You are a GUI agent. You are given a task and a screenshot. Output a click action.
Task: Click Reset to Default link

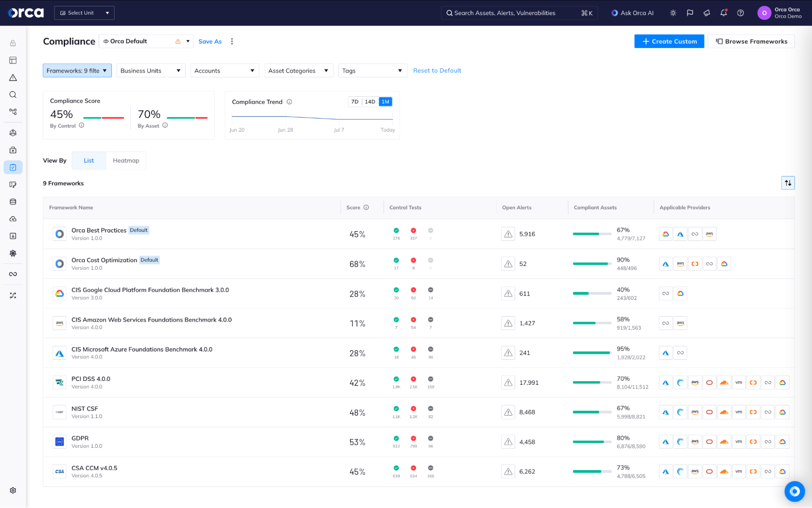437,71
